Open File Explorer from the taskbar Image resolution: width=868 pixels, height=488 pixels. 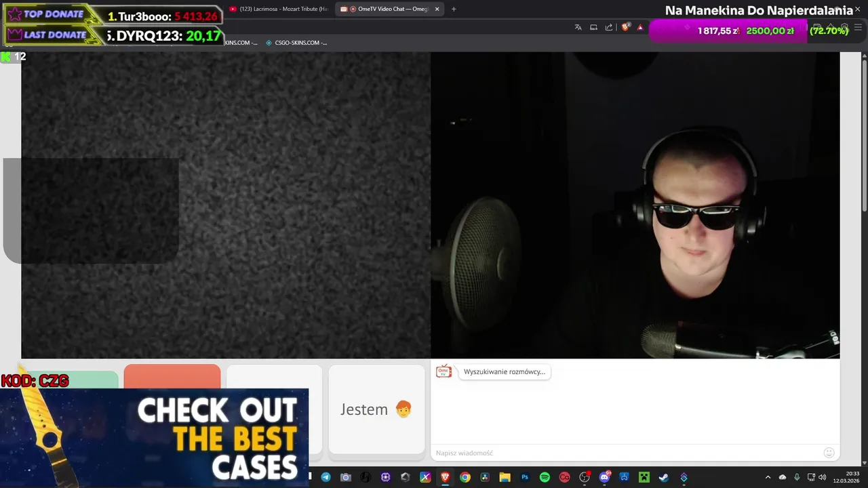click(505, 477)
